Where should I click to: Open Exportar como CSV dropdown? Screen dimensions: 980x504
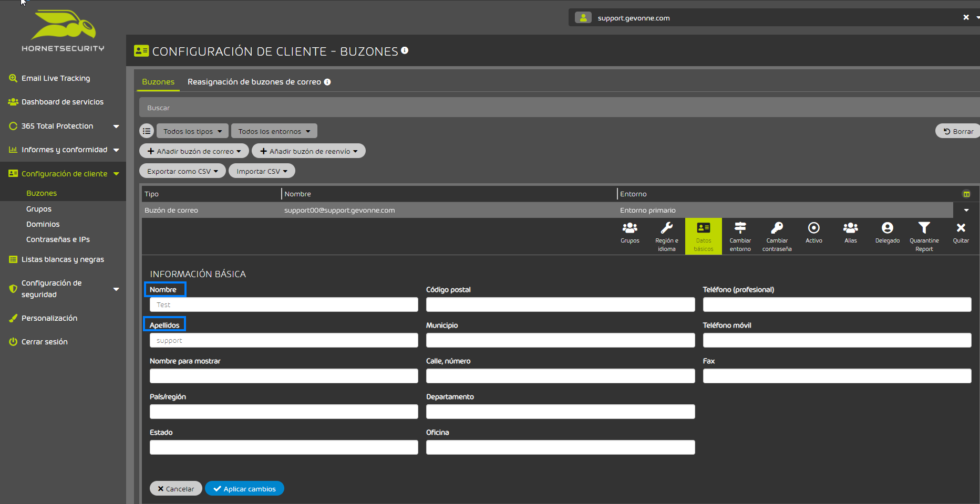[182, 171]
